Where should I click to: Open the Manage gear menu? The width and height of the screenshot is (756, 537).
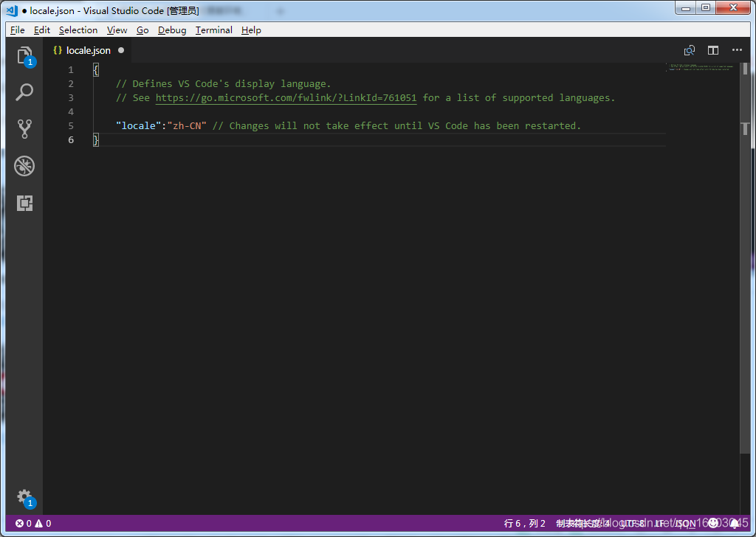point(24,497)
